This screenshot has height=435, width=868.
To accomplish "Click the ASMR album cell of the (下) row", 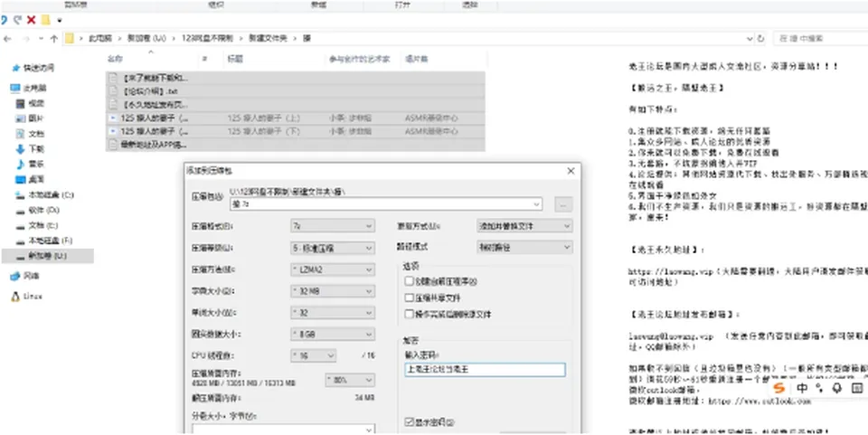I will 431,132.
